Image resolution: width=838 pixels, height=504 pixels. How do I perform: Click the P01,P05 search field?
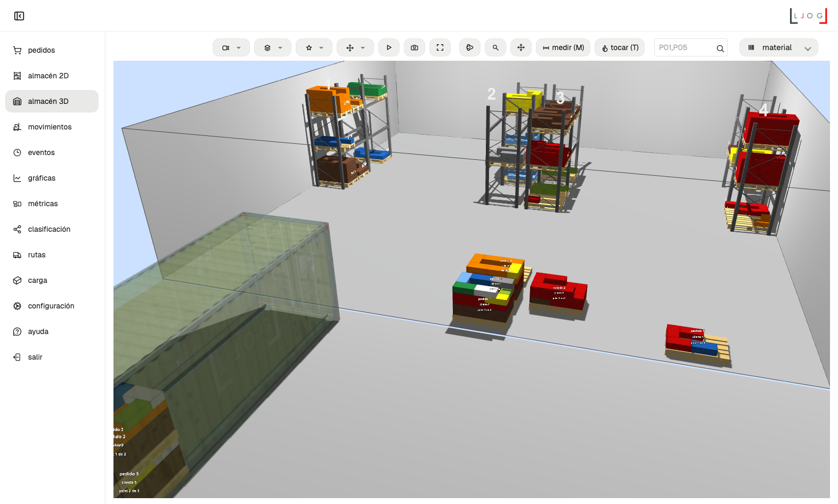tap(685, 47)
